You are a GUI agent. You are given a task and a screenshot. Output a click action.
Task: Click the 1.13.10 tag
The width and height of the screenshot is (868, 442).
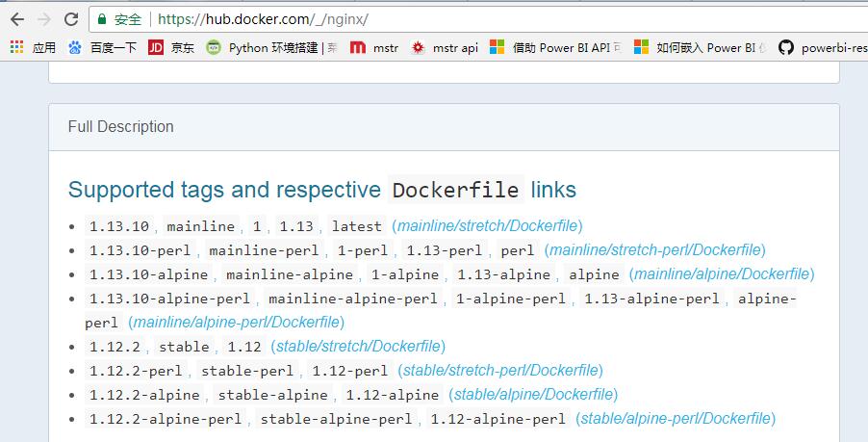(119, 226)
